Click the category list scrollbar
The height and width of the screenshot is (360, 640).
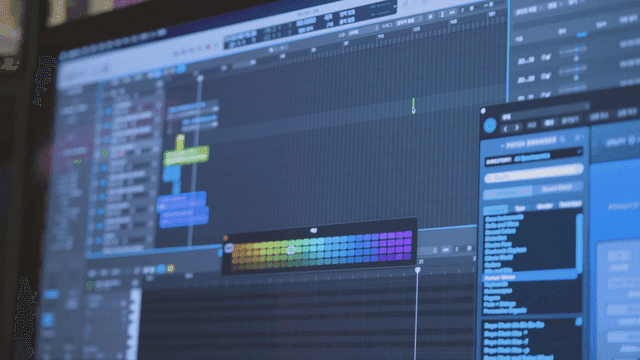579,243
